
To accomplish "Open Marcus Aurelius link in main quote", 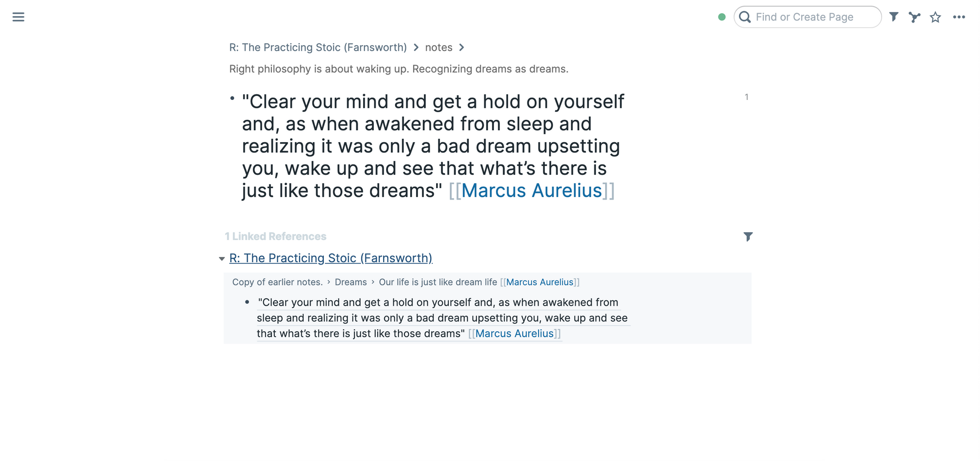I will (532, 191).
